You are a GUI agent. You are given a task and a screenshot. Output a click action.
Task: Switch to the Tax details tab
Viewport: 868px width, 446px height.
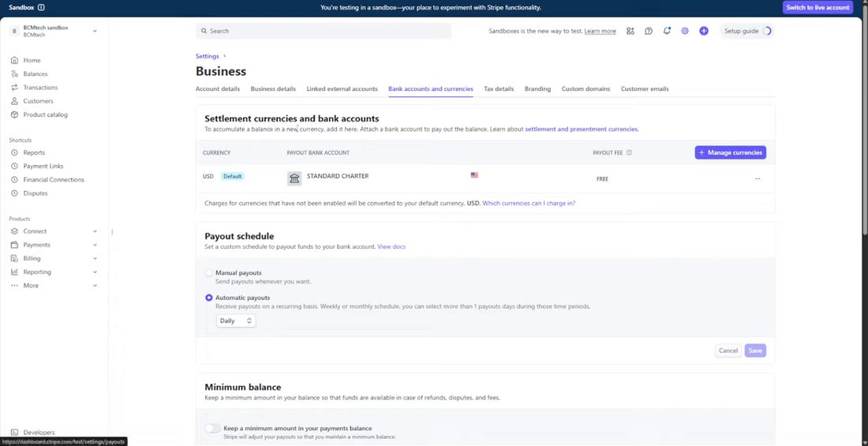point(499,88)
